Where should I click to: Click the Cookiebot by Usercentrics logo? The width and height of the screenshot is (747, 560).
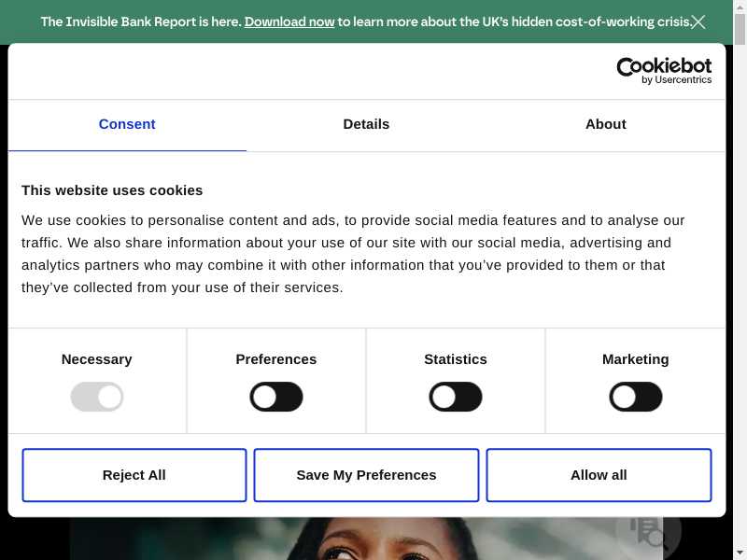pos(664,71)
